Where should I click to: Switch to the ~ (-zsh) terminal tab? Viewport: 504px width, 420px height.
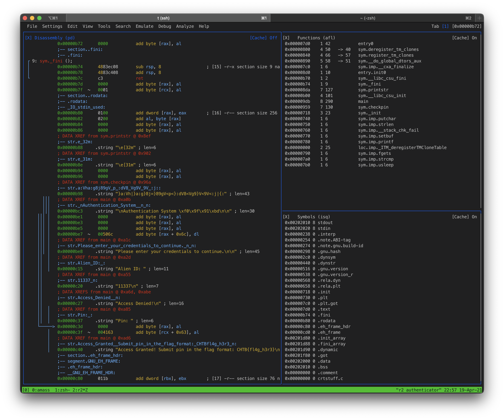(372, 18)
